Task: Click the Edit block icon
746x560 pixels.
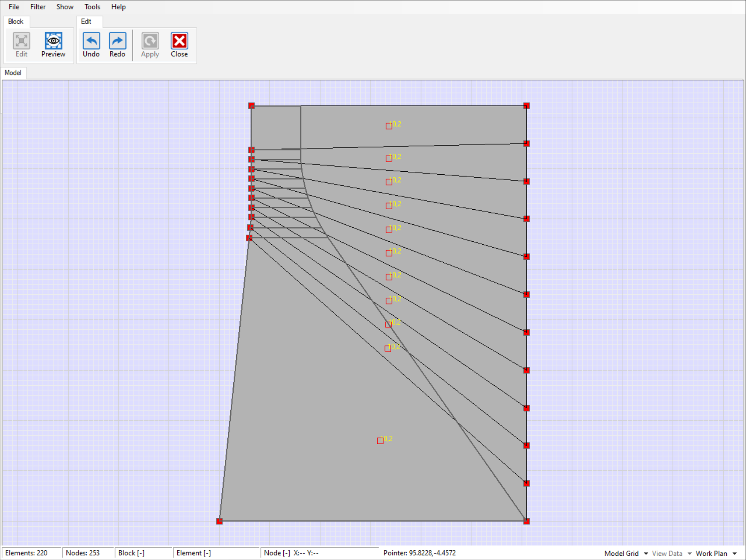Action: coord(21,45)
